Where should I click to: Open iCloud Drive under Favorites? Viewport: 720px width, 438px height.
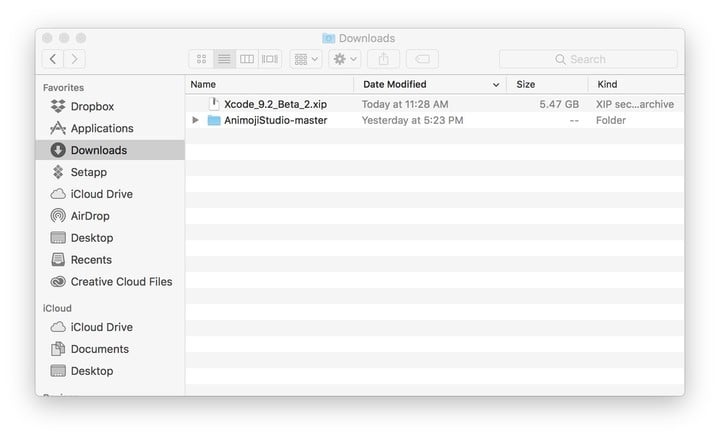[110, 194]
